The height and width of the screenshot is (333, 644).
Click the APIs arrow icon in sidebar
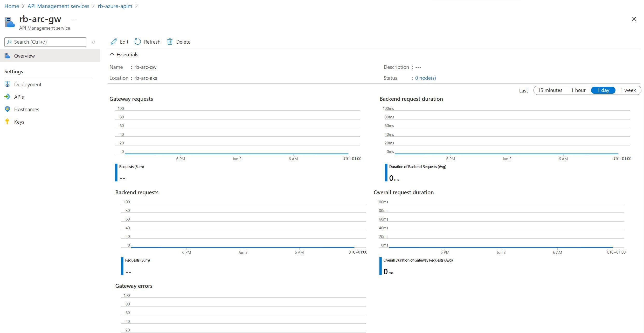[x=8, y=97]
